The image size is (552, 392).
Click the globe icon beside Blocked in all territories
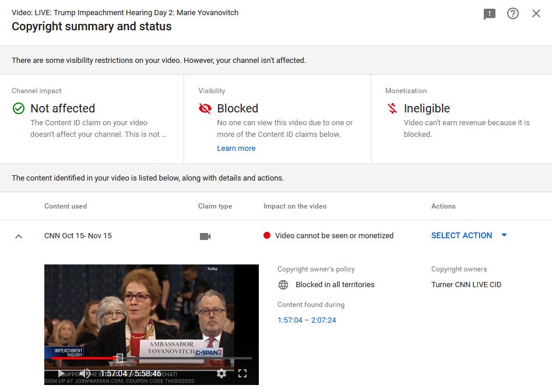[283, 285]
